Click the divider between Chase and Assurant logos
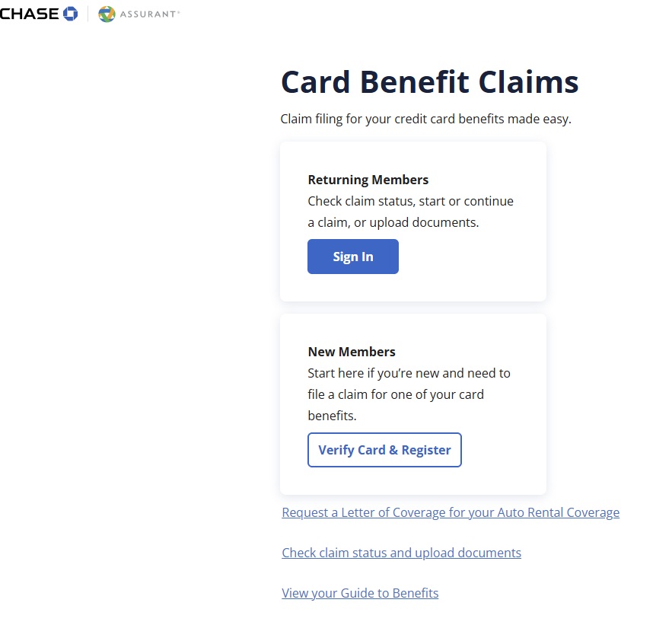 [x=88, y=14]
